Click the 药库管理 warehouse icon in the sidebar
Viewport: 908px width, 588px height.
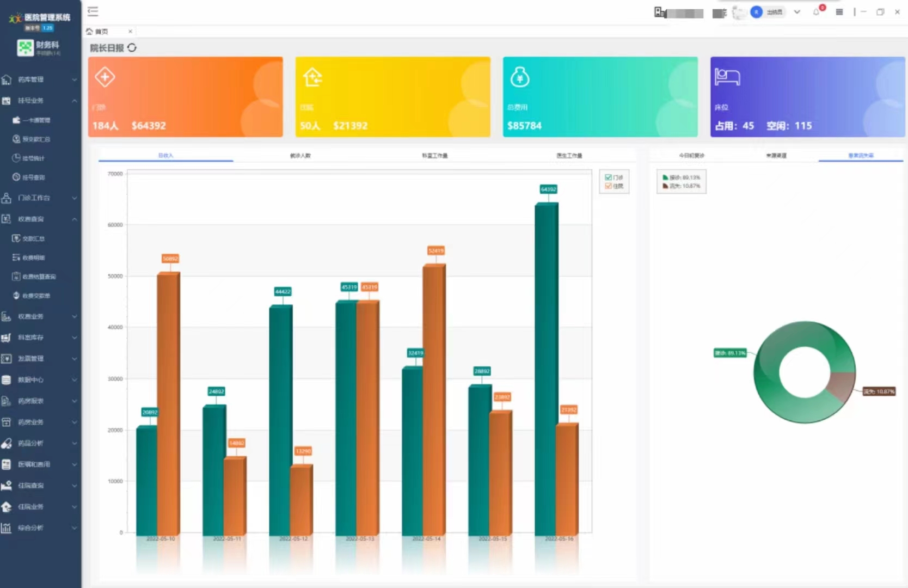click(x=7, y=80)
